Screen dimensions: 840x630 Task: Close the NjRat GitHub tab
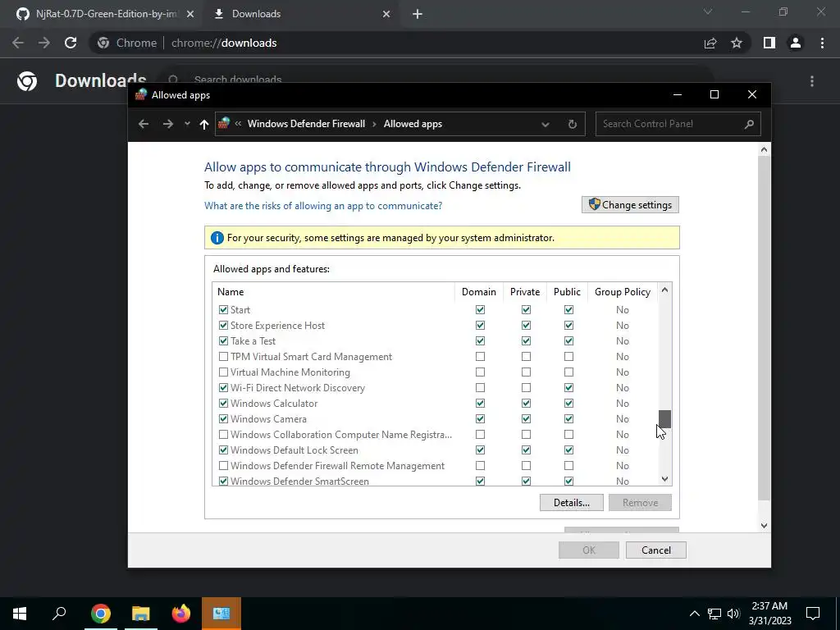point(190,14)
